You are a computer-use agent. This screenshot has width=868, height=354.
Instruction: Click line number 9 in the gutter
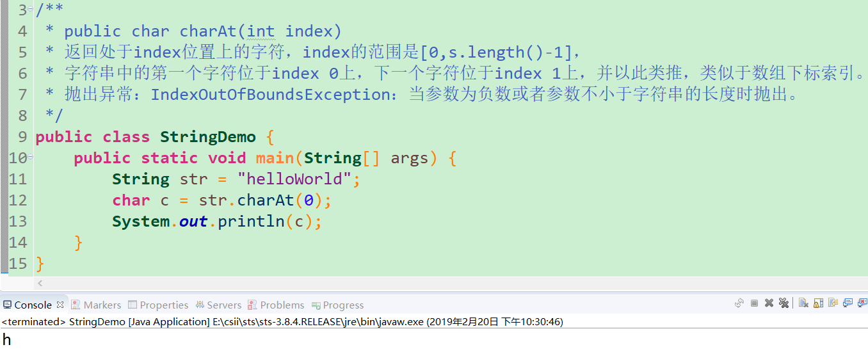click(x=22, y=137)
